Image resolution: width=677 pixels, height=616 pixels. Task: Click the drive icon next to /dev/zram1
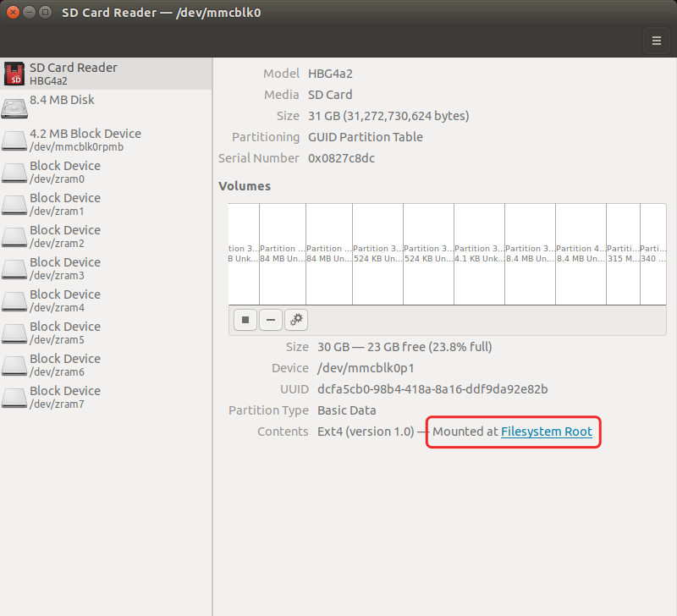pos(14,202)
